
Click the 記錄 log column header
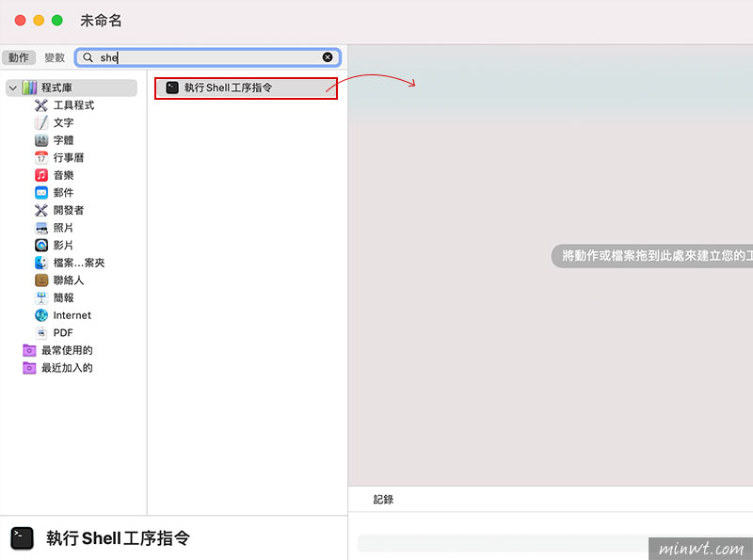tap(383, 500)
